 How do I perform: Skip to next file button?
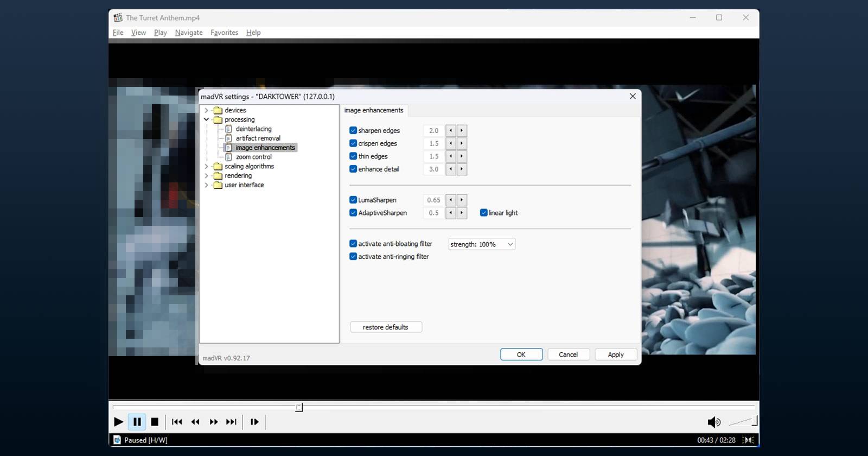tap(232, 422)
